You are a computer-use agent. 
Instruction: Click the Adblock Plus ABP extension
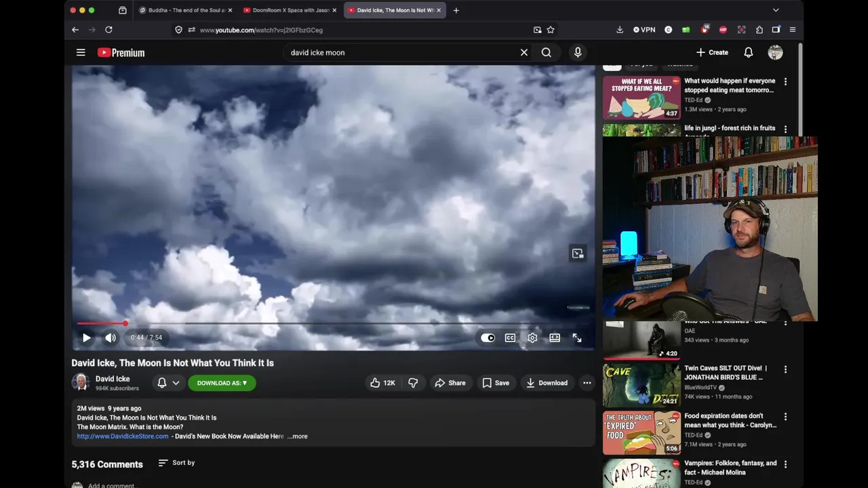coord(723,30)
